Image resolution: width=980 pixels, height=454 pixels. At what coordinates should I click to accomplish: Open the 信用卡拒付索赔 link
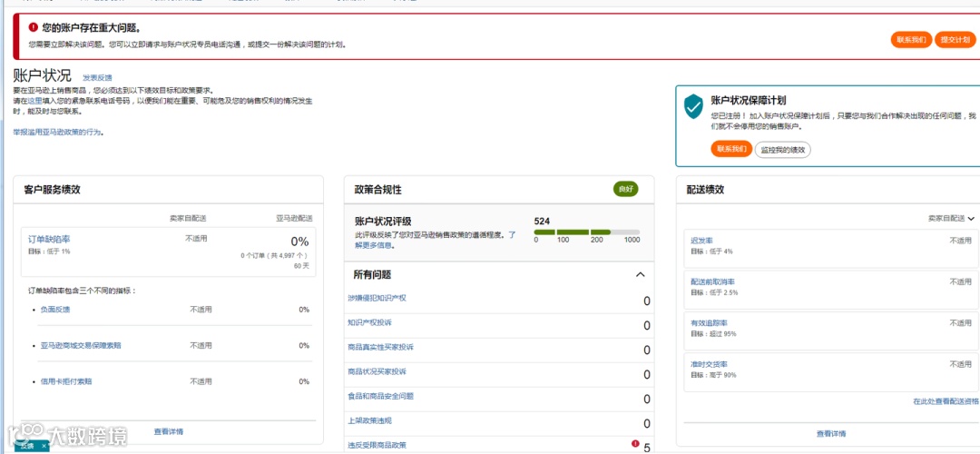(66, 381)
